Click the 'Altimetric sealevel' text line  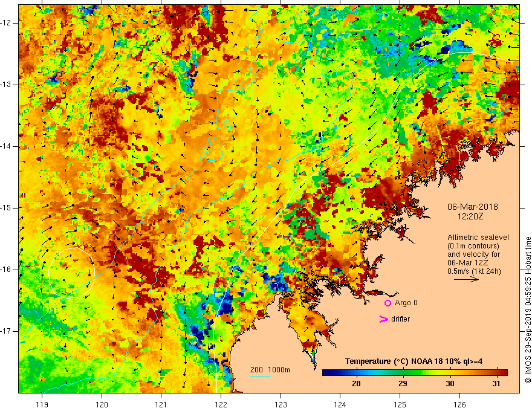[478, 238]
